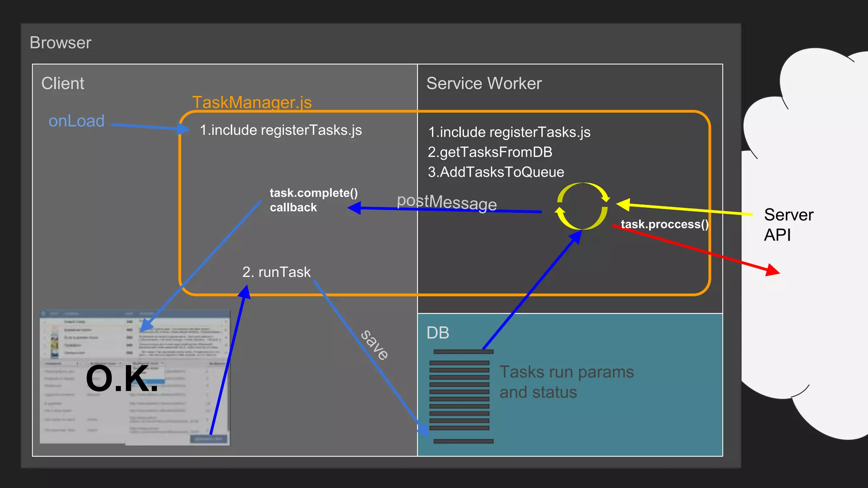The height and width of the screenshot is (488, 868).
Task: Click the DB task list lines graphic
Action: pos(462,396)
